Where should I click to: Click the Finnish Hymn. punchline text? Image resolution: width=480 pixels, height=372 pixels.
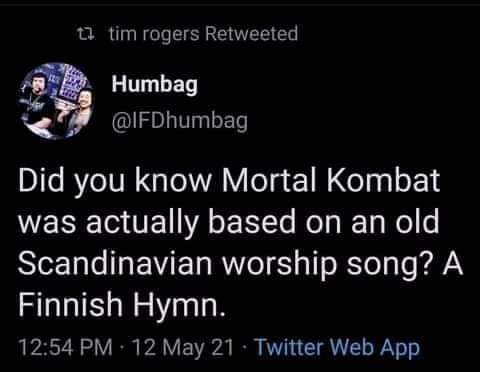tap(122, 305)
